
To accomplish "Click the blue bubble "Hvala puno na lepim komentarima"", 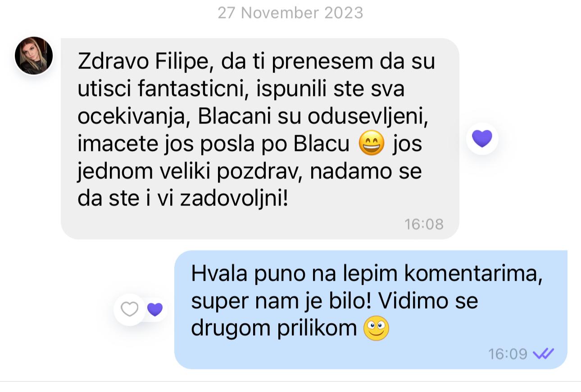I will click(371, 310).
